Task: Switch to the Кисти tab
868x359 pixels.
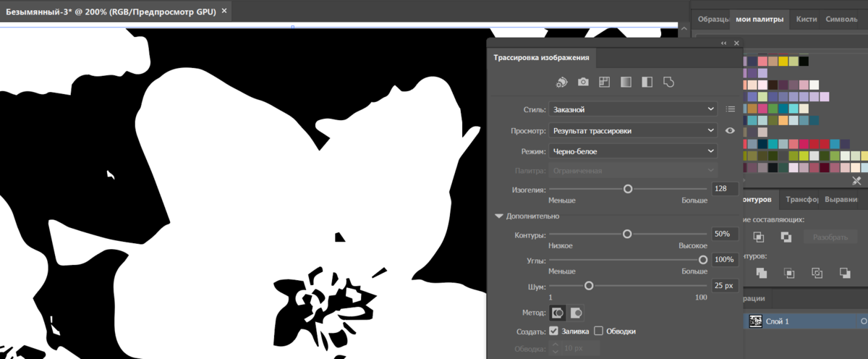Action: click(807, 20)
